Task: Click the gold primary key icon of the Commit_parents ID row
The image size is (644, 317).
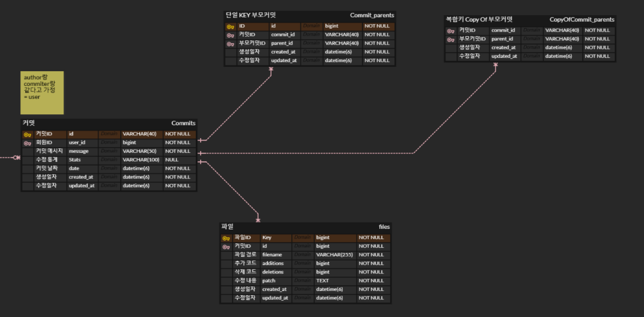Action: point(230,27)
